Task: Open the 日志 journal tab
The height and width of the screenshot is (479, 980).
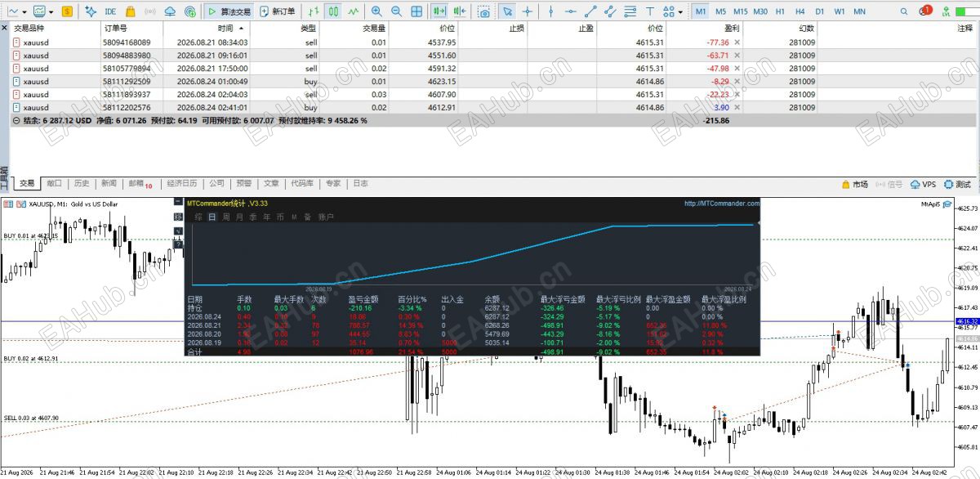Action: [360, 185]
